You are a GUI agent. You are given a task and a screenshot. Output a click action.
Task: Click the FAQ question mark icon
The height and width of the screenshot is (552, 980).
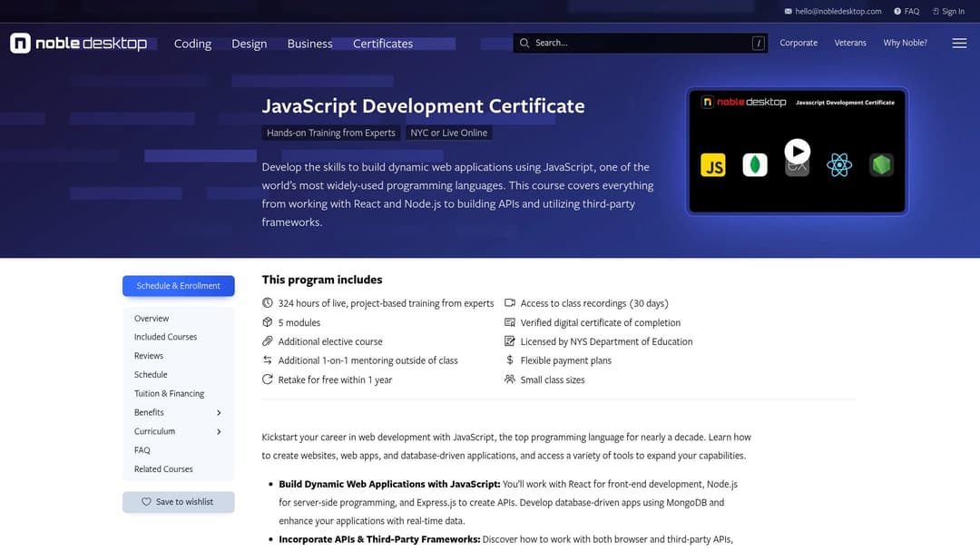tap(897, 11)
